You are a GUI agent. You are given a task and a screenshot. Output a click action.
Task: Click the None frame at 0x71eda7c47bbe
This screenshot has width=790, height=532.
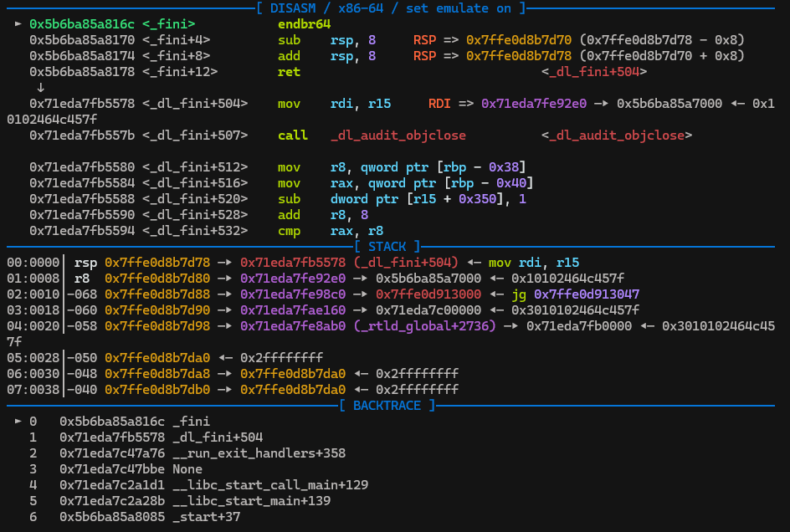click(187, 469)
